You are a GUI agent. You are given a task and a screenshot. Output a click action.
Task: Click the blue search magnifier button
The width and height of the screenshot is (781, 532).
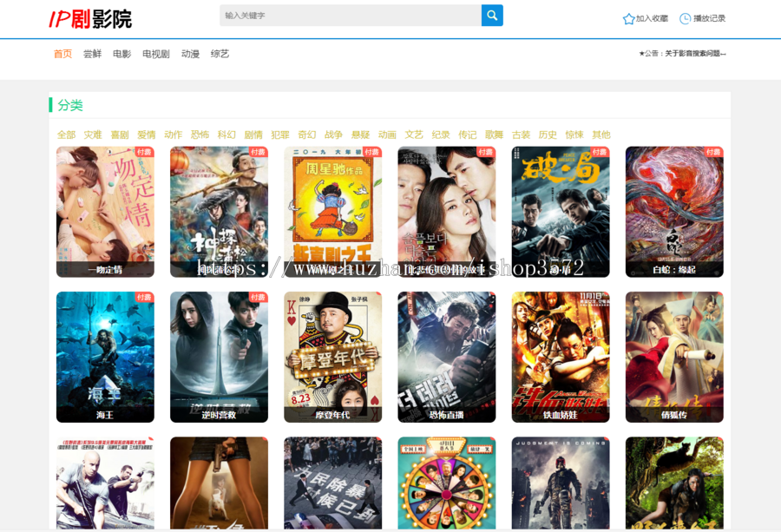492,16
